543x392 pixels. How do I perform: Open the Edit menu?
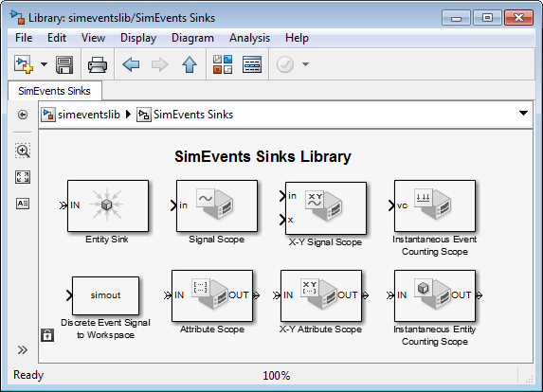pyautogui.click(x=57, y=38)
